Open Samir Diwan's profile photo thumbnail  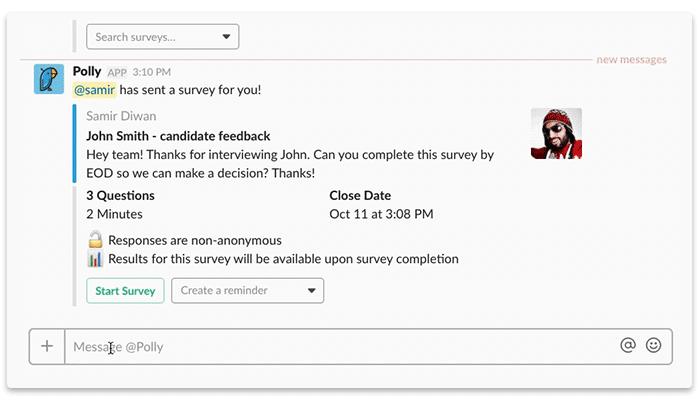pos(556,133)
